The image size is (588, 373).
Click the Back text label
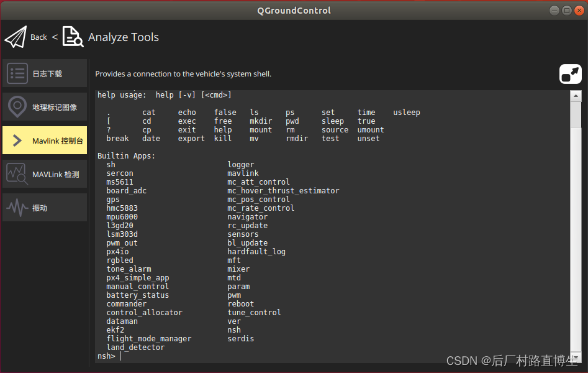coord(38,37)
